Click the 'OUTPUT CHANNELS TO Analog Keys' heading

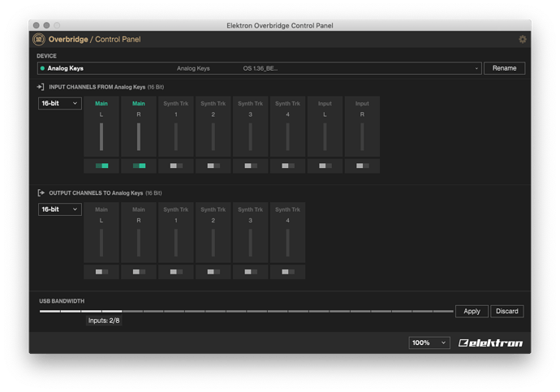point(96,193)
